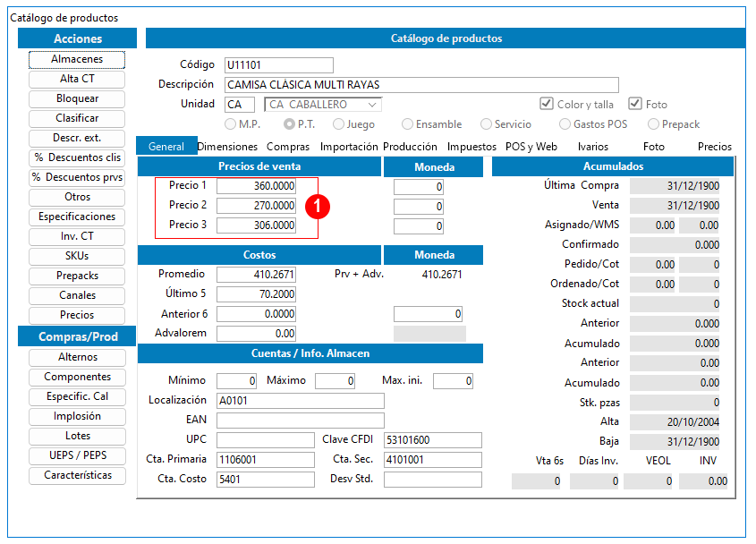Open the Importación tab

click(349, 147)
